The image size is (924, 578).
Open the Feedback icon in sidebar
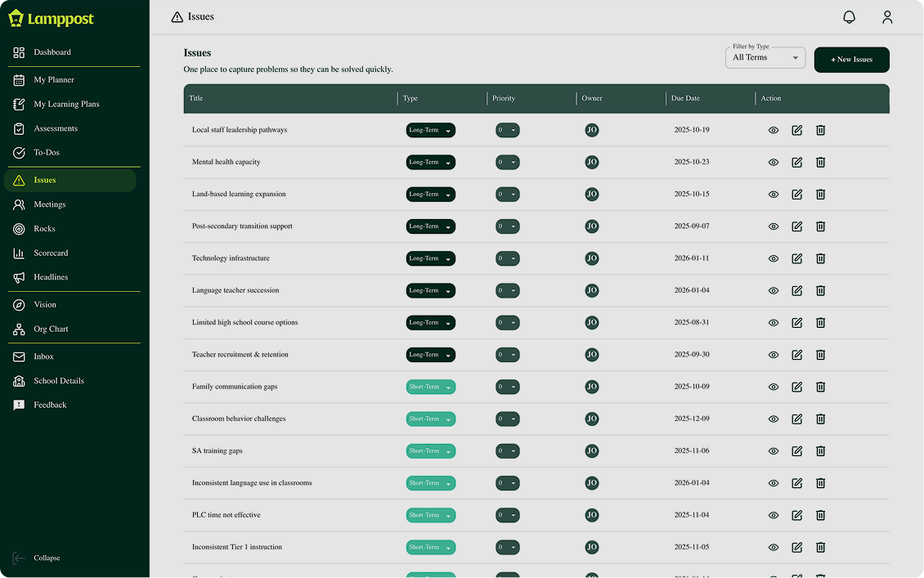18,405
